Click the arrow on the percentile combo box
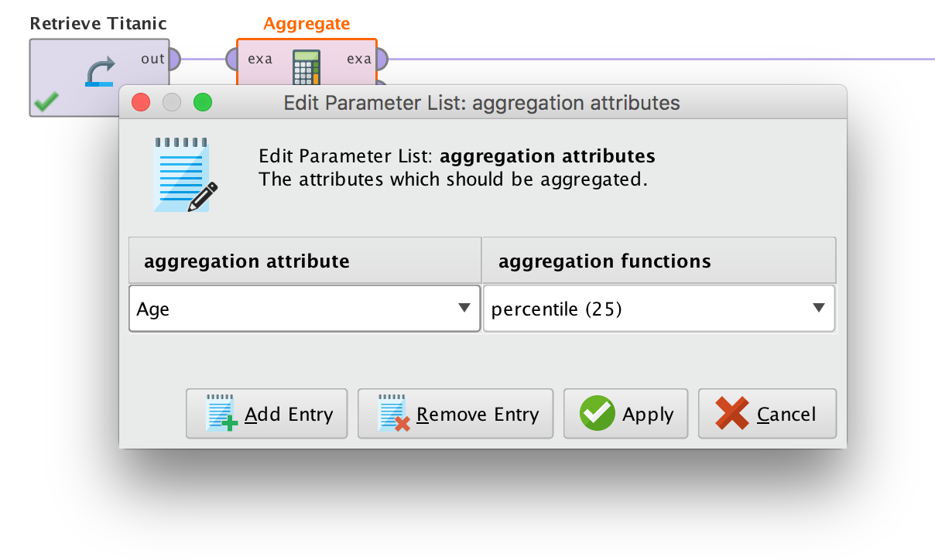Screen dimensions: 935x560 pos(819,308)
